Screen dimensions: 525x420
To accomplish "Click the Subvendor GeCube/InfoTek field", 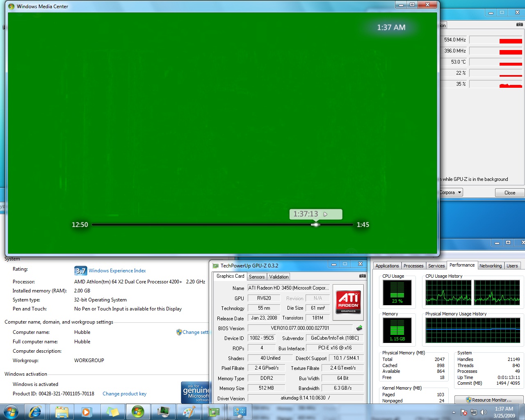I will tap(335, 338).
